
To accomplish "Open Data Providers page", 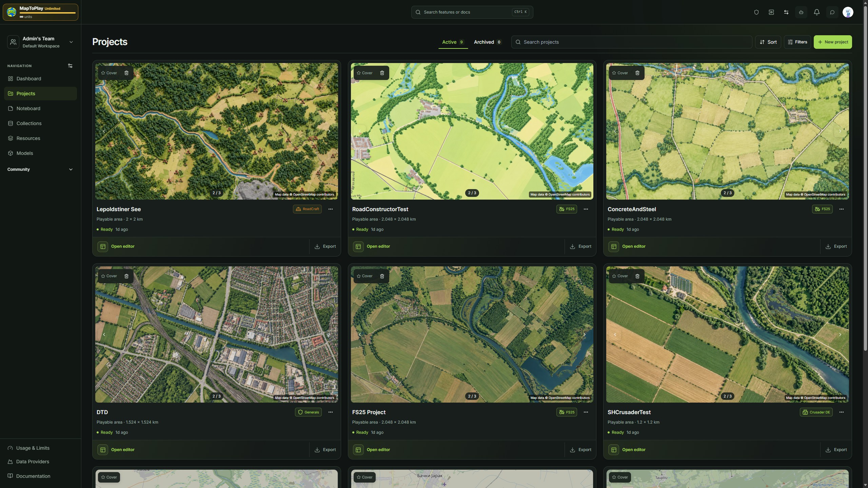I will 40,462.
